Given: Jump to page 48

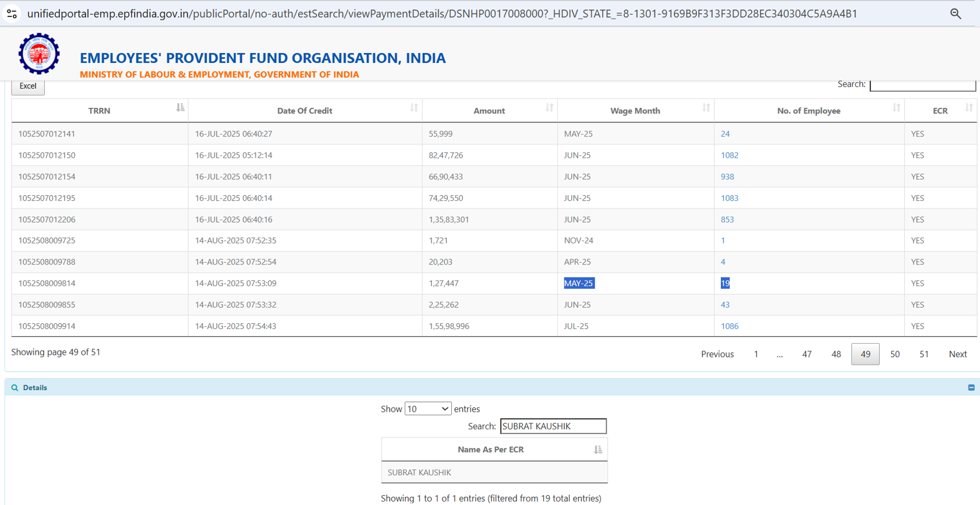Looking at the screenshot, I should 836,354.
